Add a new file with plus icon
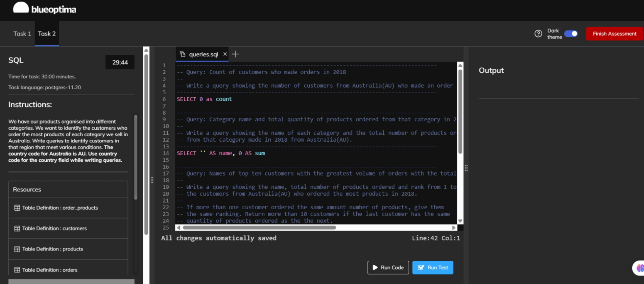Viewport: 644px width, 284px height. tap(235, 54)
